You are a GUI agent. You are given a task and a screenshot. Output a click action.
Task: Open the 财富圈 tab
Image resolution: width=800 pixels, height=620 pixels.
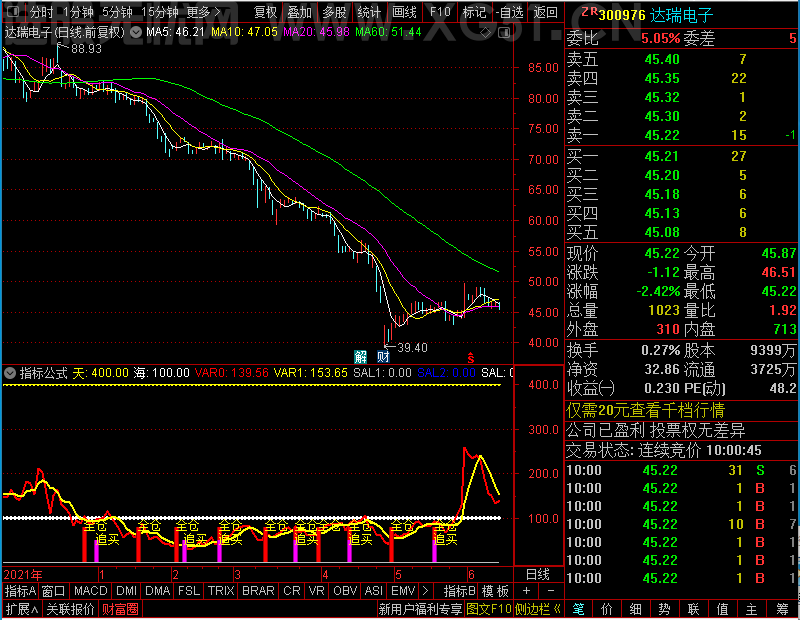coord(120,609)
